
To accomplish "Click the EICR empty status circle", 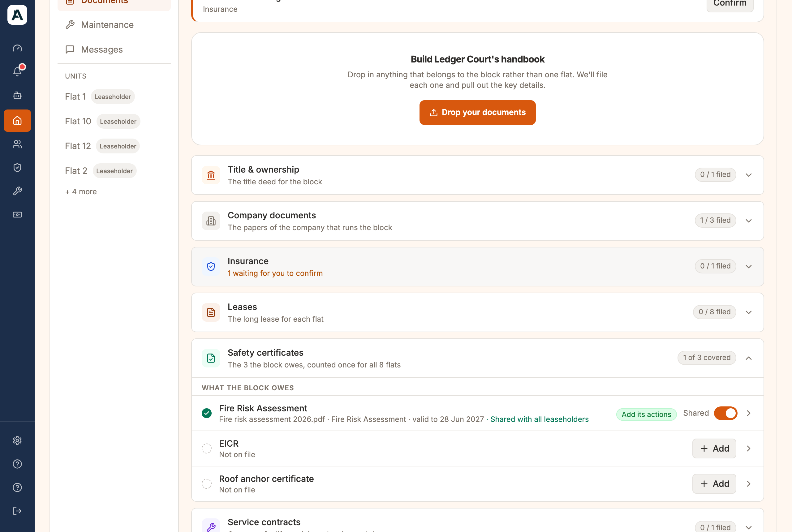I will click(207, 448).
